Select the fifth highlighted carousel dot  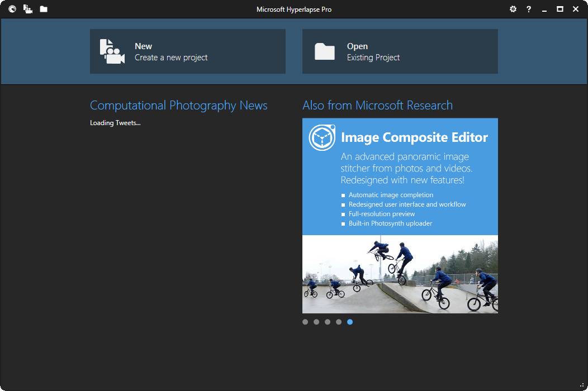(x=350, y=322)
